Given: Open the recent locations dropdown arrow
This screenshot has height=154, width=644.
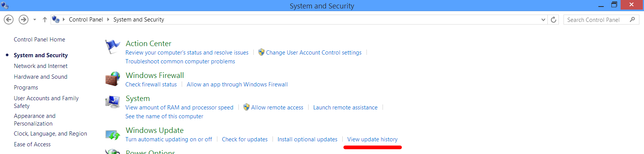Looking at the screenshot, I should click(34, 20).
